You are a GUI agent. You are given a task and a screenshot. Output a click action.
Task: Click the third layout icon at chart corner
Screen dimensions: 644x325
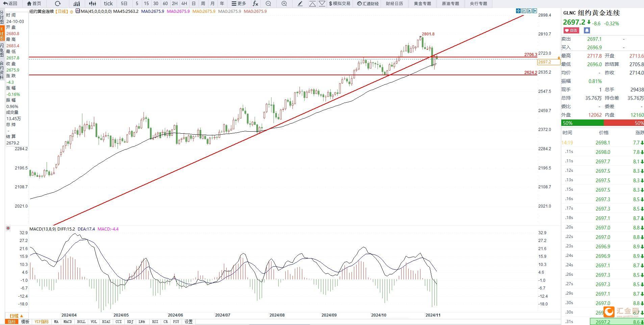529,11
